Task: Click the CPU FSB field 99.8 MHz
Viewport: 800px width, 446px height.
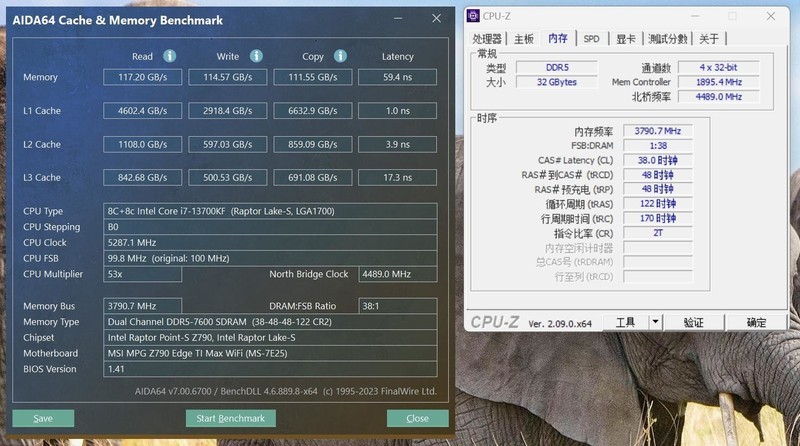Action: (270, 258)
